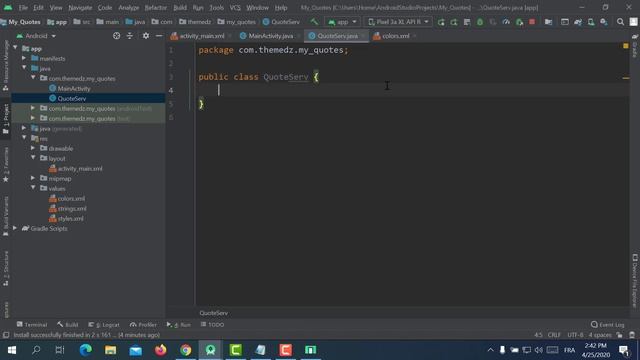Open Windows Start menu

[x=12, y=350]
